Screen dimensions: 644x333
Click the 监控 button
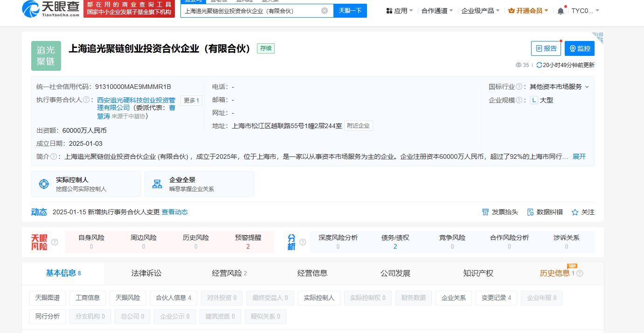click(x=580, y=48)
